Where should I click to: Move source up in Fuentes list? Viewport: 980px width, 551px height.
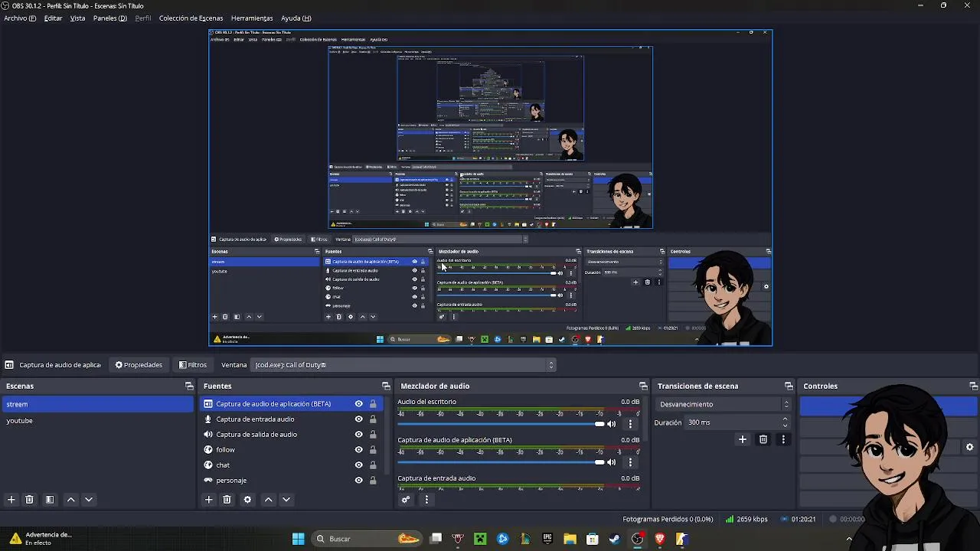click(269, 500)
